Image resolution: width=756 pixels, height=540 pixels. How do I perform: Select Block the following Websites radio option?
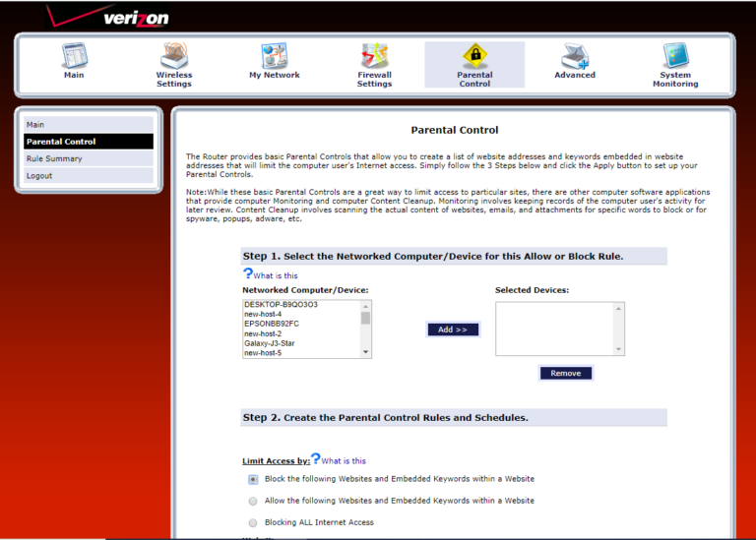pos(253,479)
